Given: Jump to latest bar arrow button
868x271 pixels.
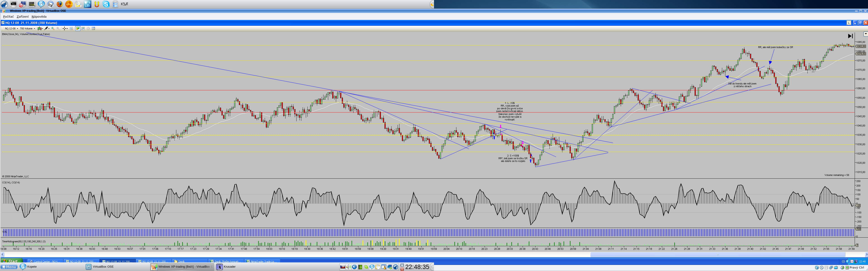Looking at the screenshot, I should click(x=850, y=36).
